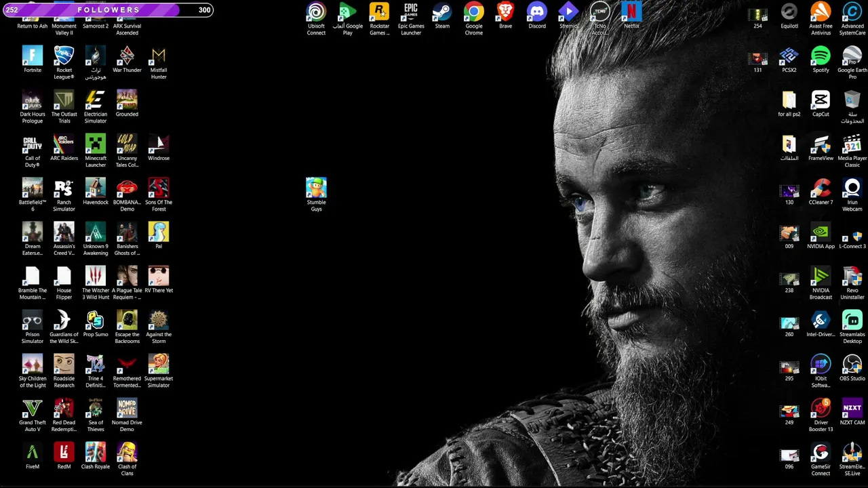
Task: Open the Ubisoft Connect shortcut
Action: pos(316,12)
